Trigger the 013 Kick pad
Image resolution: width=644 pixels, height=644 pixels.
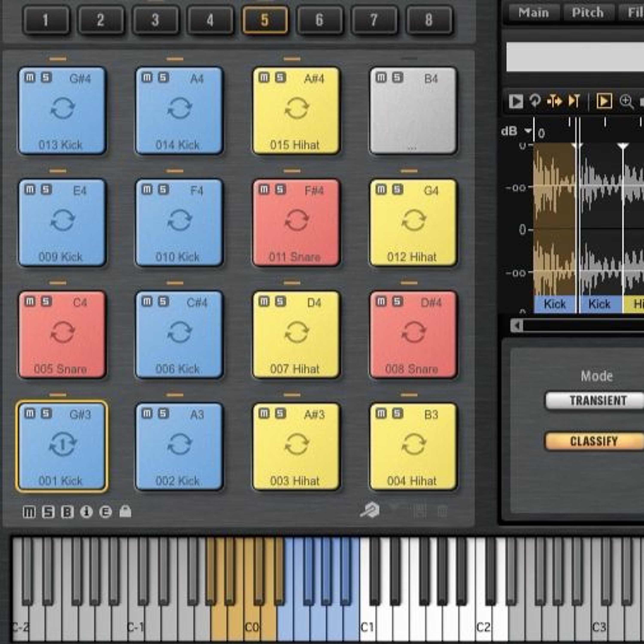click(62, 111)
